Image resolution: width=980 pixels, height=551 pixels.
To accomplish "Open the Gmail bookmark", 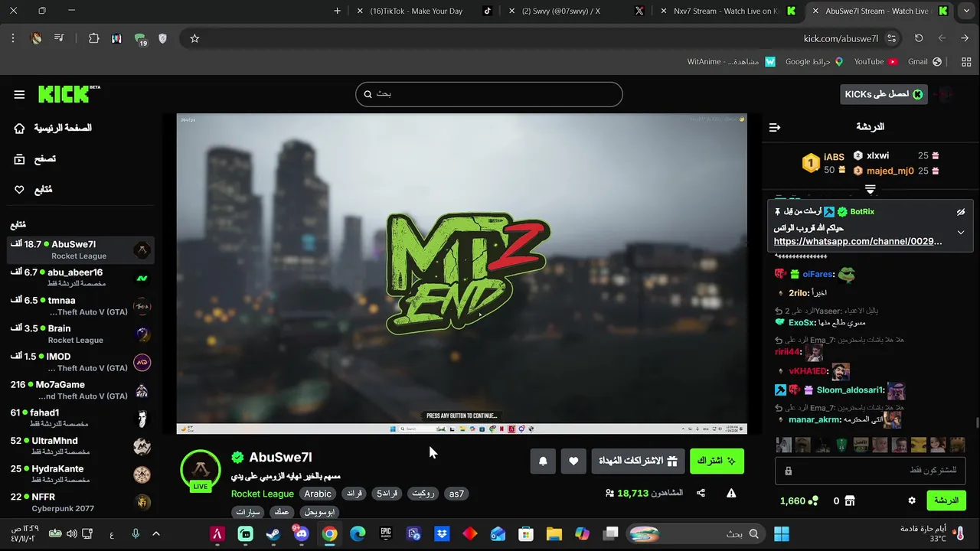I will pyautogui.click(x=924, y=61).
